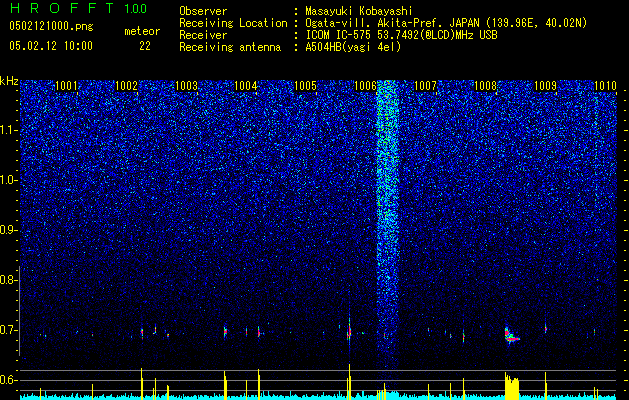This screenshot has height=400, width=629.
Task: Click the 0.6 frequency axis label
Action: pyautogui.click(x=8, y=380)
